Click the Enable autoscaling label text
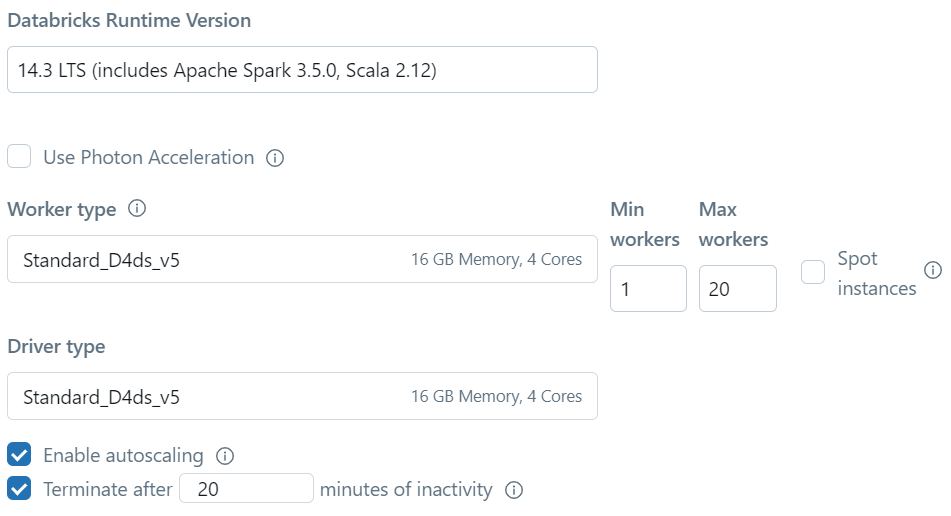951x516 pixels. click(x=123, y=455)
